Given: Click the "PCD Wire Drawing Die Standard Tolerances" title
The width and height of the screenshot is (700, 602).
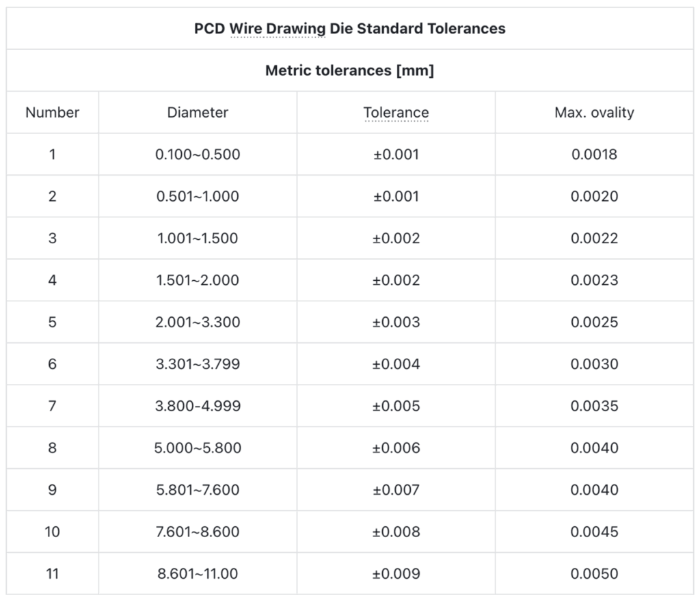Looking at the screenshot, I should point(349,29).
